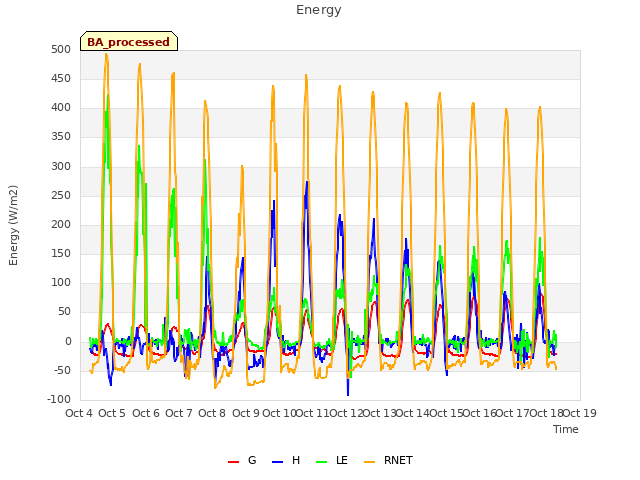Click the Time x-axis label

(566, 429)
